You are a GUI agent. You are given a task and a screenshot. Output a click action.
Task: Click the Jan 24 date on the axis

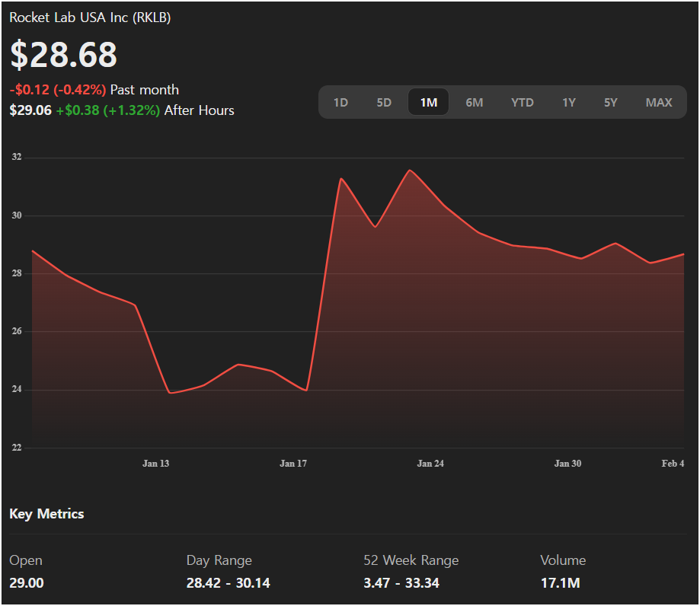[x=430, y=464]
